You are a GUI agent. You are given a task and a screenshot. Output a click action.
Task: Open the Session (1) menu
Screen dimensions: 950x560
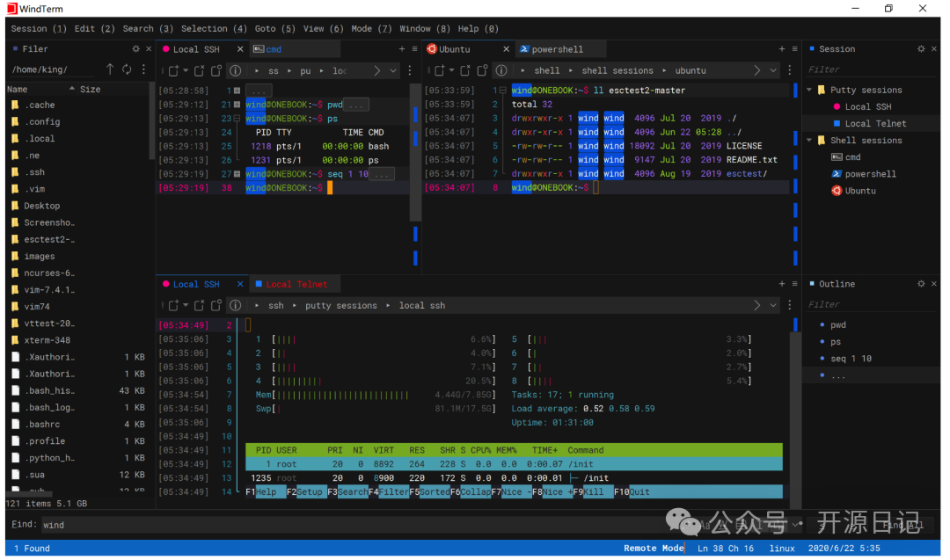point(39,28)
